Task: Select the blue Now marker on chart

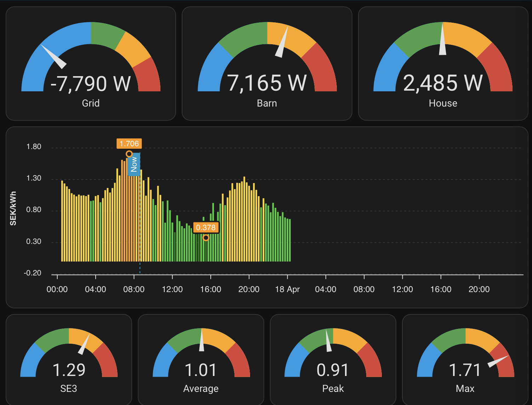Action: point(134,165)
